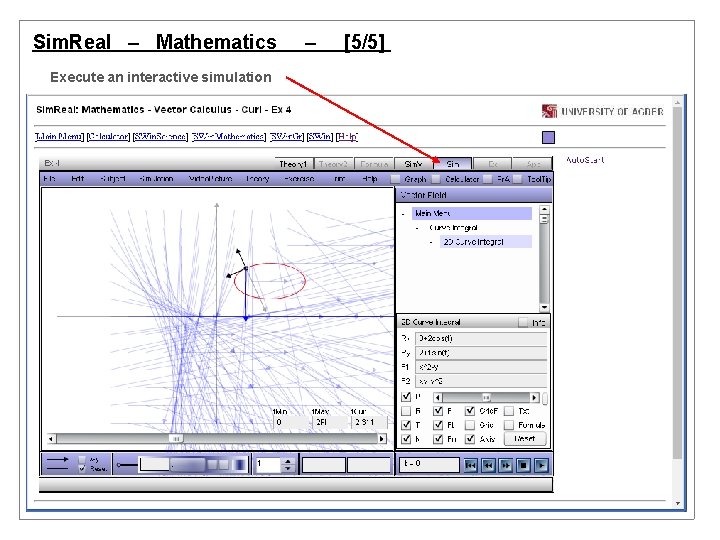720x540 pixels.
Task: Click up arrow of Vector Field tree scrollbar
Action: tap(544, 209)
